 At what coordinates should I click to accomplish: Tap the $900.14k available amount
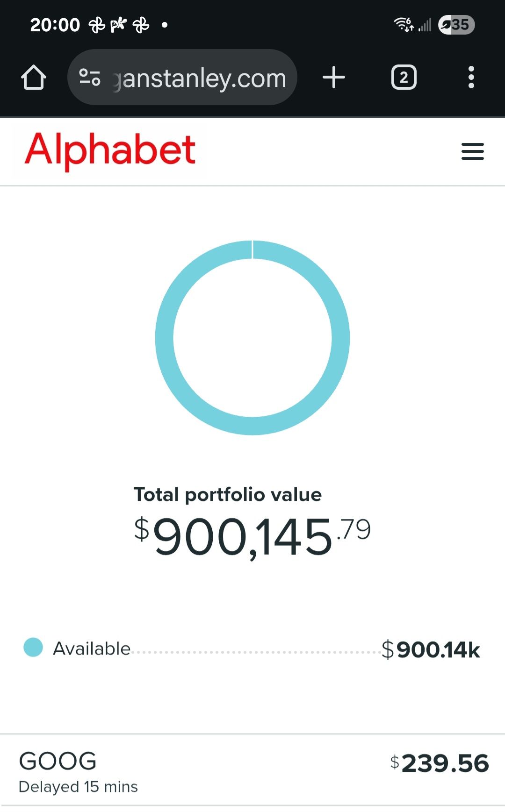431,649
